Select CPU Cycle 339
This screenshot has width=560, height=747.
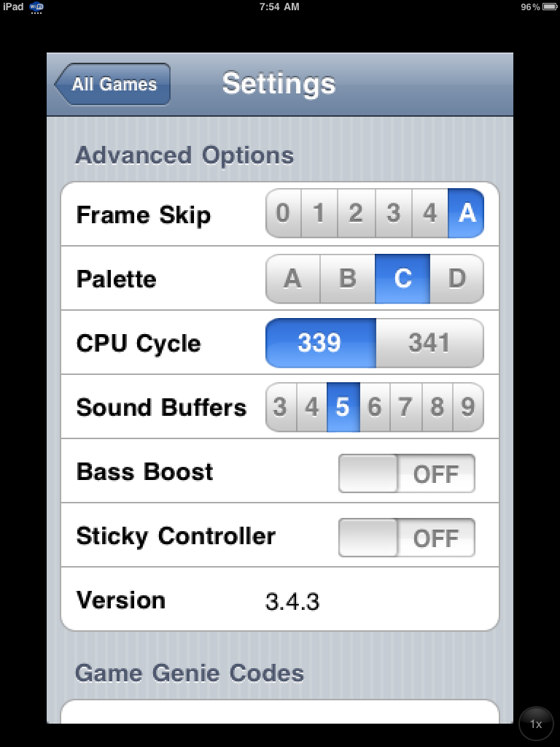click(320, 343)
